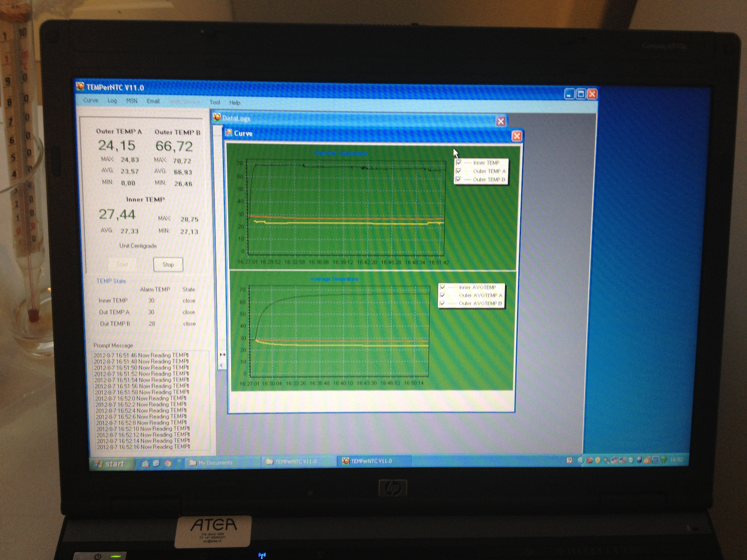Open the Tool menu

pos(215,102)
